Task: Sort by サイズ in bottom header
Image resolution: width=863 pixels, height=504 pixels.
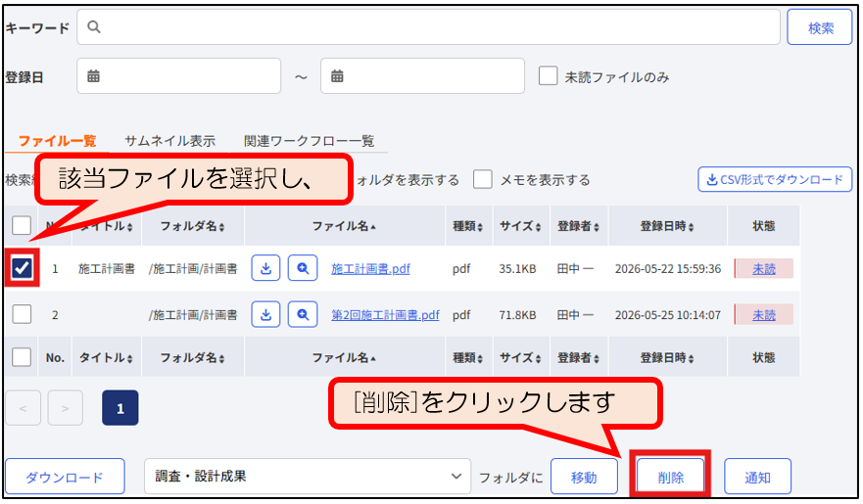Action: 521,358
